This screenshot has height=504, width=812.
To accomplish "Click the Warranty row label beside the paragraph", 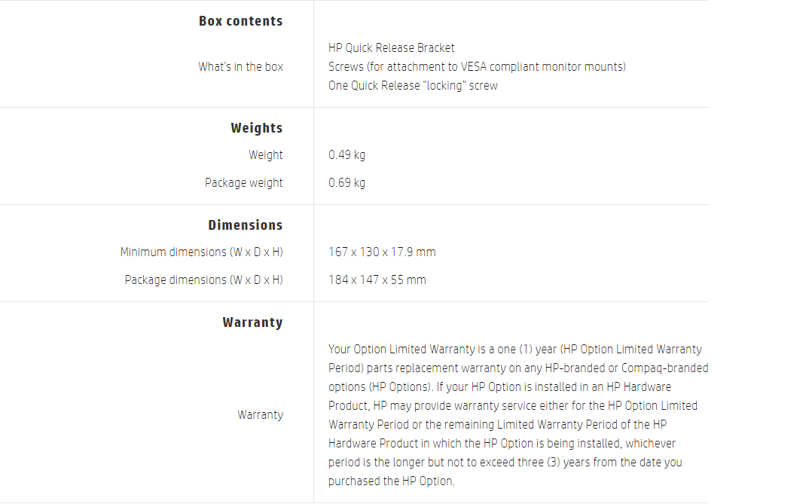I will pos(260,414).
